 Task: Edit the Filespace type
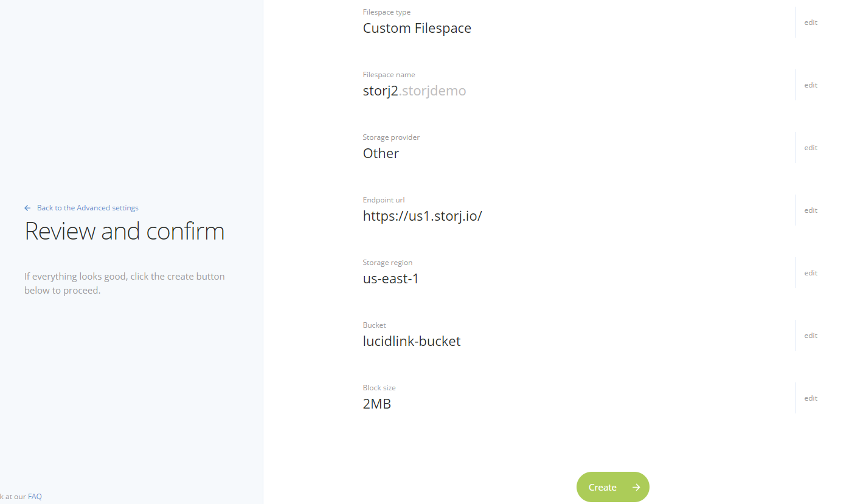[811, 22]
